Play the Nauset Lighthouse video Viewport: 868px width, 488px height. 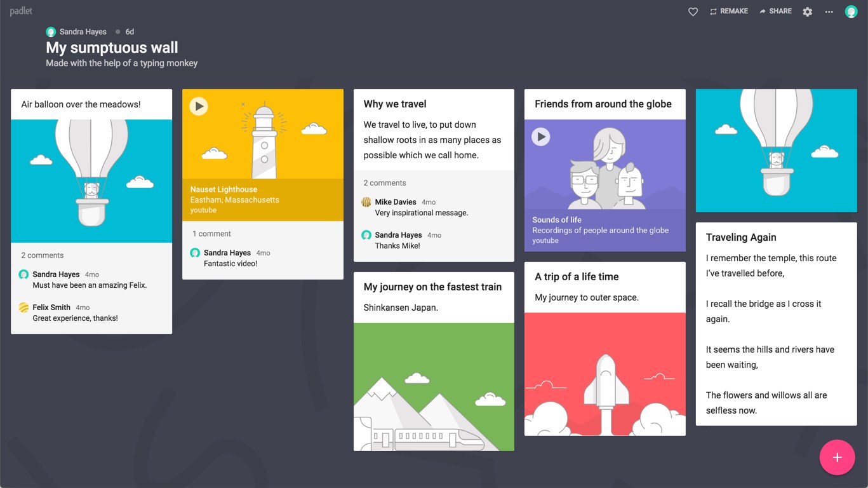click(199, 106)
